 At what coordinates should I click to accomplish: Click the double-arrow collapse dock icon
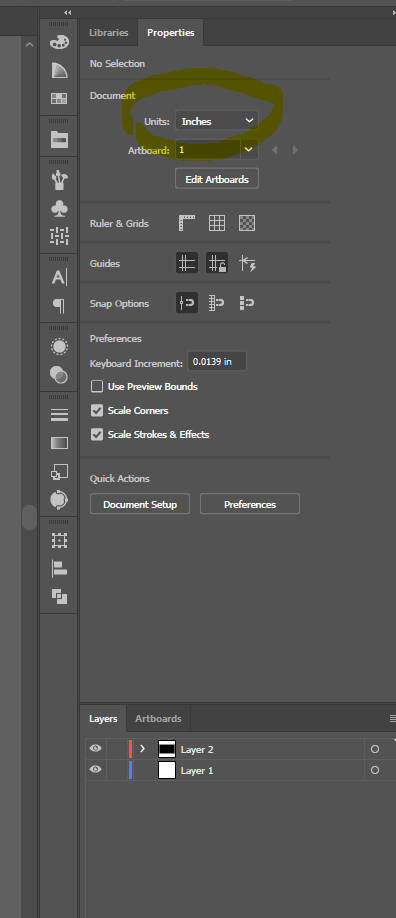pos(68,12)
